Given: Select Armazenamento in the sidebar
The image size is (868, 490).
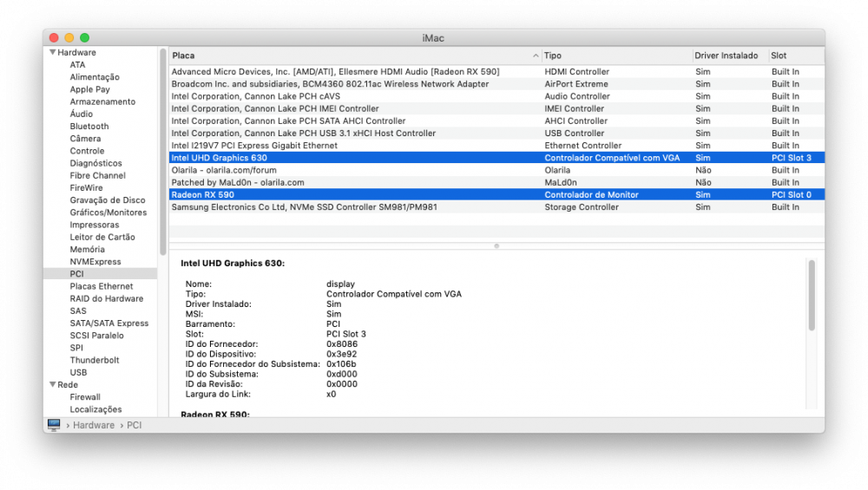Looking at the screenshot, I should coord(102,101).
